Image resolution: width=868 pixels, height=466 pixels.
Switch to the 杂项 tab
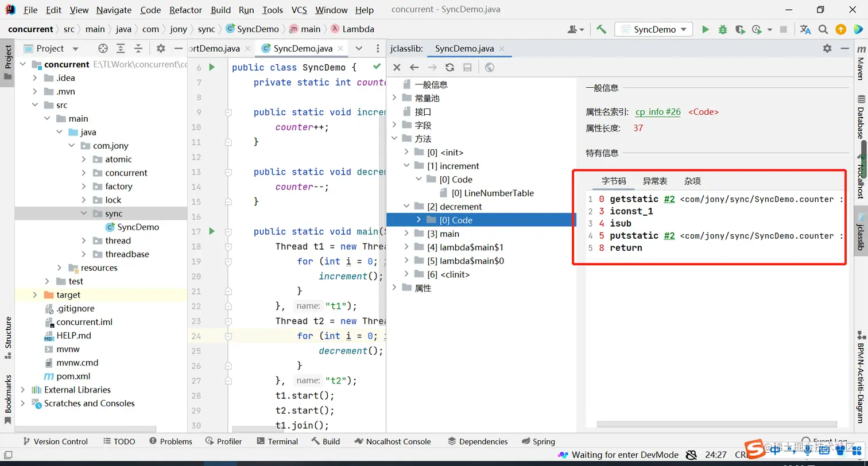click(692, 181)
